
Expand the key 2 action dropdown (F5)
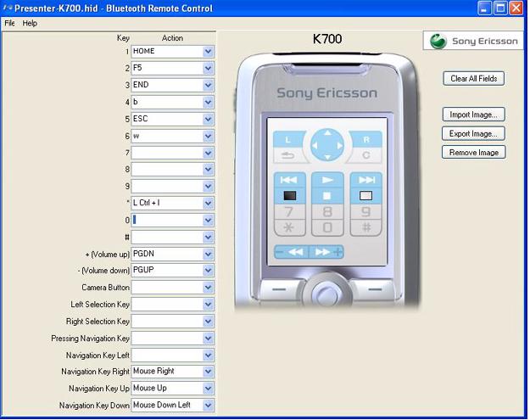(209, 69)
